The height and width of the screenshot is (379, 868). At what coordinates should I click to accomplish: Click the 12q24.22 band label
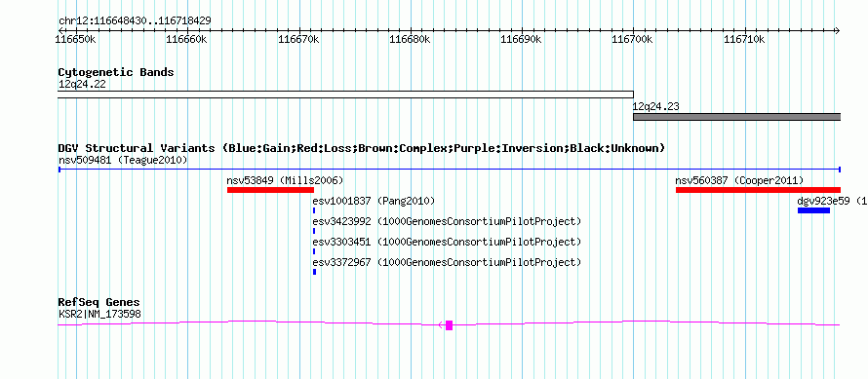[82, 85]
